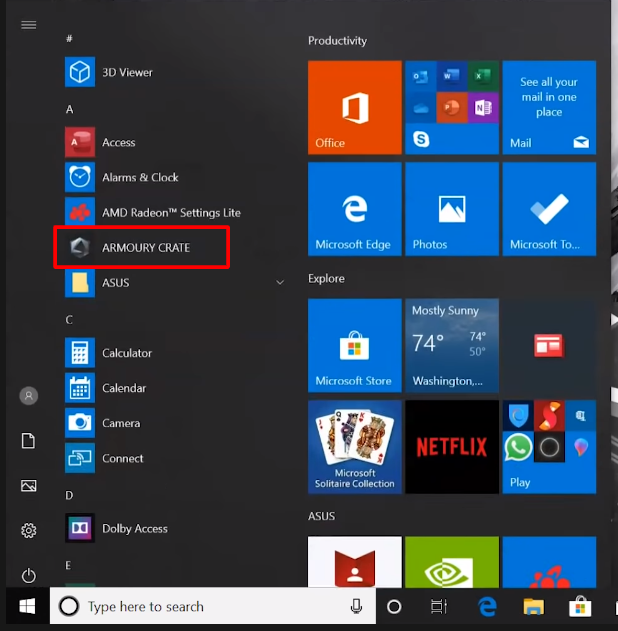Click the letter D section header
This screenshot has width=618, height=631.
pos(70,495)
